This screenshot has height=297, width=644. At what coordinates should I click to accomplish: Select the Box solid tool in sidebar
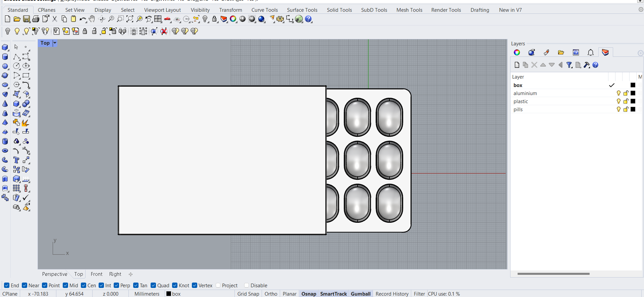(x=5, y=47)
